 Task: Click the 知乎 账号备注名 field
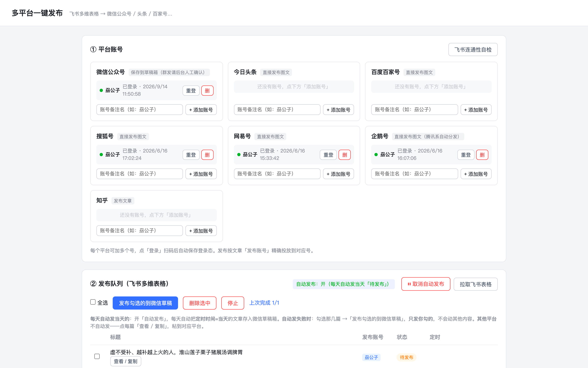coord(139,230)
